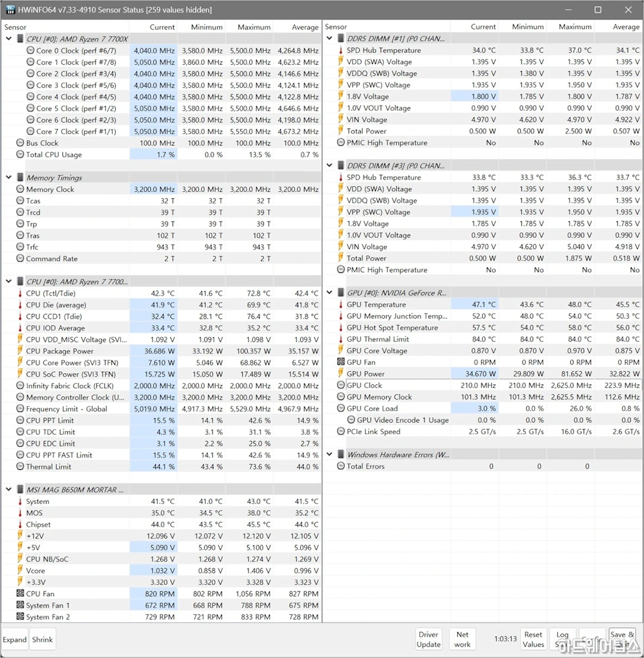Click the thermometer icon beside CPU (Tctl/Tdie)
644x658 pixels.
point(20,293)
